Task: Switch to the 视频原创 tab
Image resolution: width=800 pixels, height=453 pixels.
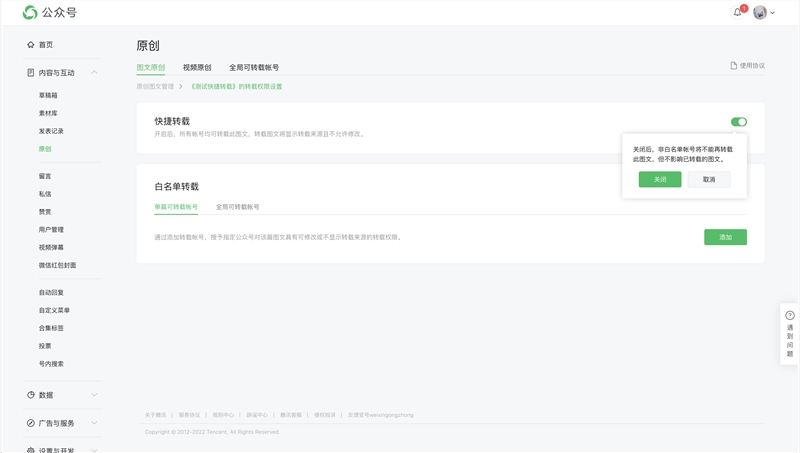Action: [x=197, y=68]
